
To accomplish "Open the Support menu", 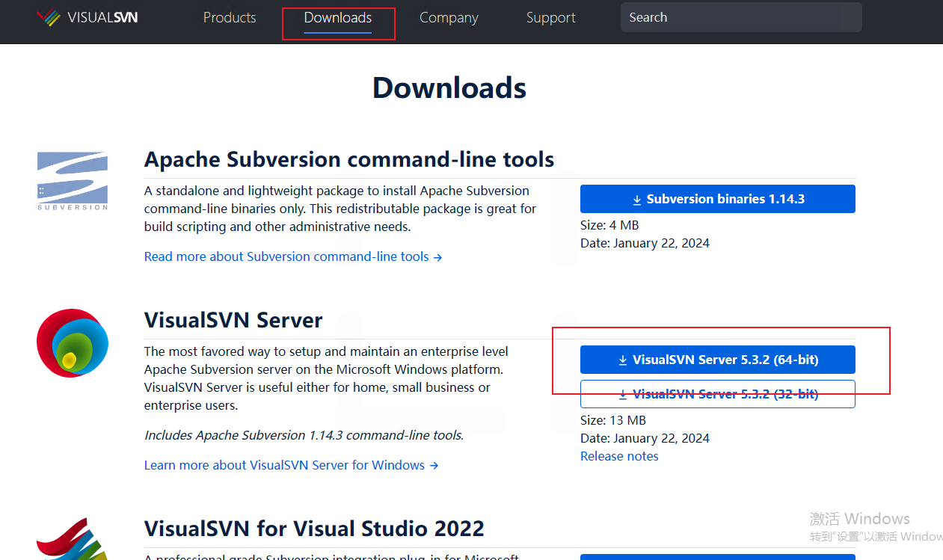I will [551, 18].
